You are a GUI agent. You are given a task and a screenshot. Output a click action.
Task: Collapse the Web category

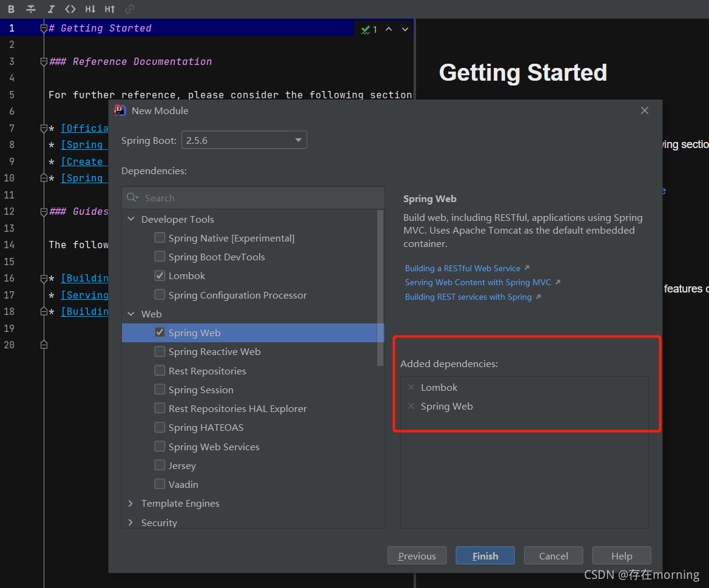pyautogui.click(x=131, y=314)
